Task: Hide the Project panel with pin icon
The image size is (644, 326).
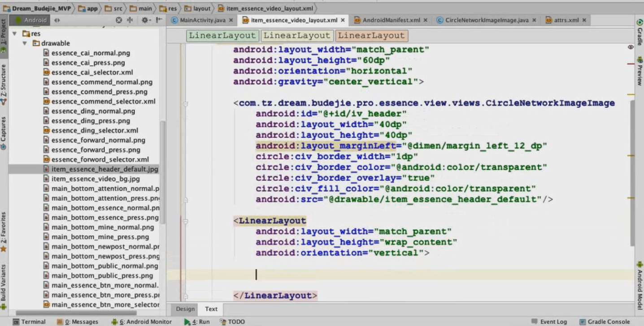Action: click(159, 20)
